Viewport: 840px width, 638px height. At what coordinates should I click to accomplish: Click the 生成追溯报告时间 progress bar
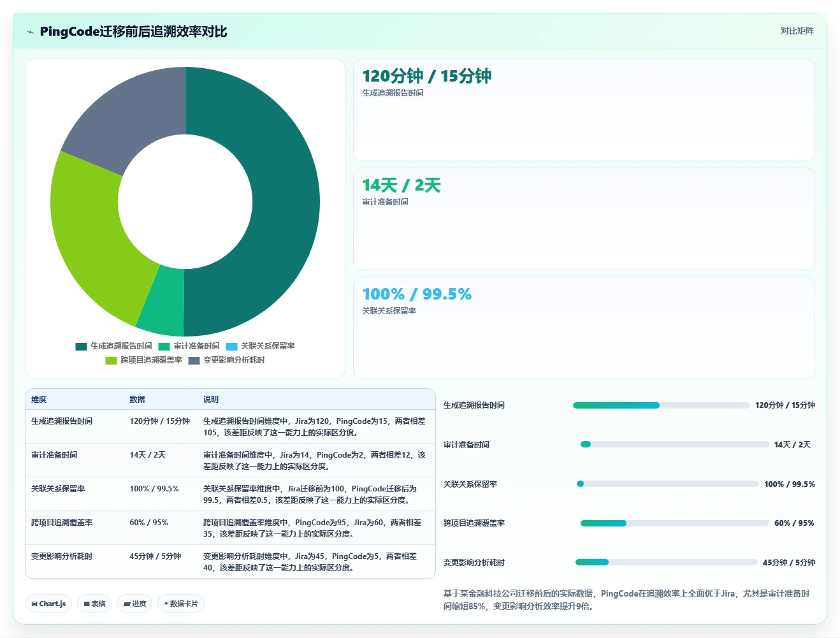click(661, 405)
